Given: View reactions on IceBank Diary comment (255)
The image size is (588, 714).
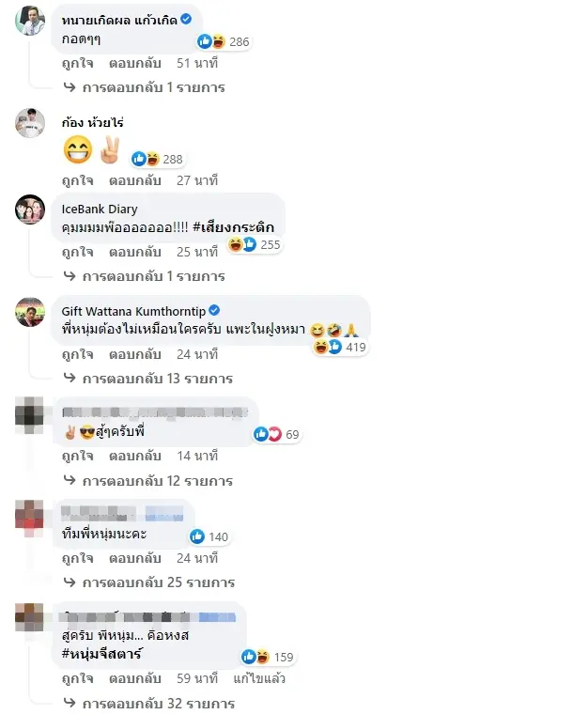Looking at the screenshot, I should click(x=254, y=244).
